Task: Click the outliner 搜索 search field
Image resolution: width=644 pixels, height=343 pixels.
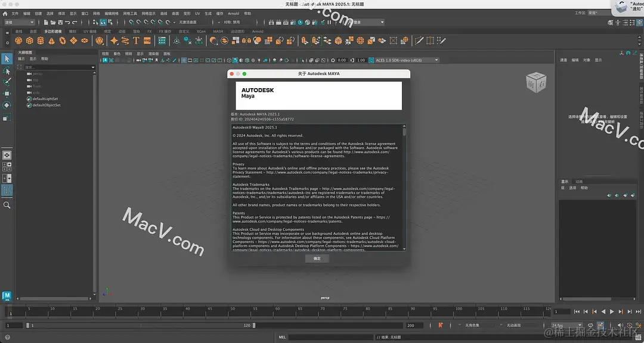Action: tap(57, 67)
